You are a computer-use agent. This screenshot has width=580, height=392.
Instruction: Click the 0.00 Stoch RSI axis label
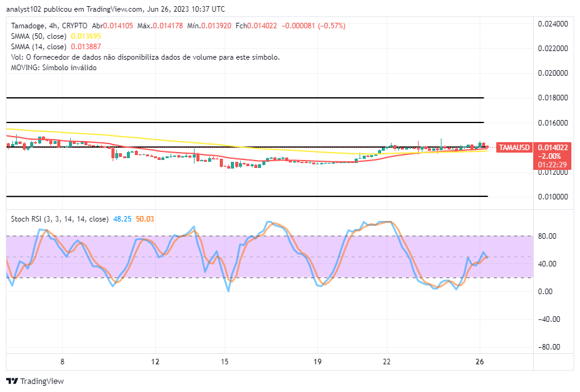546,292
